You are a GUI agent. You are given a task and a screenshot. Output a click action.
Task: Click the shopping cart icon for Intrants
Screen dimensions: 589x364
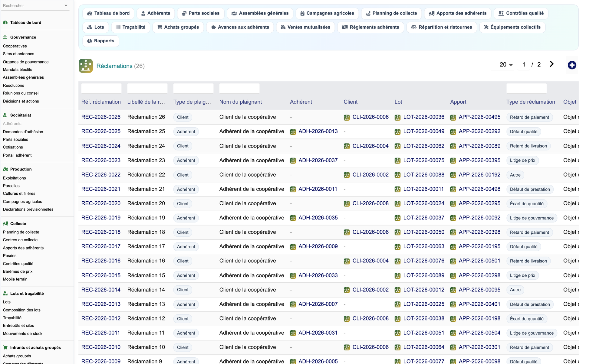coord(5,348)
